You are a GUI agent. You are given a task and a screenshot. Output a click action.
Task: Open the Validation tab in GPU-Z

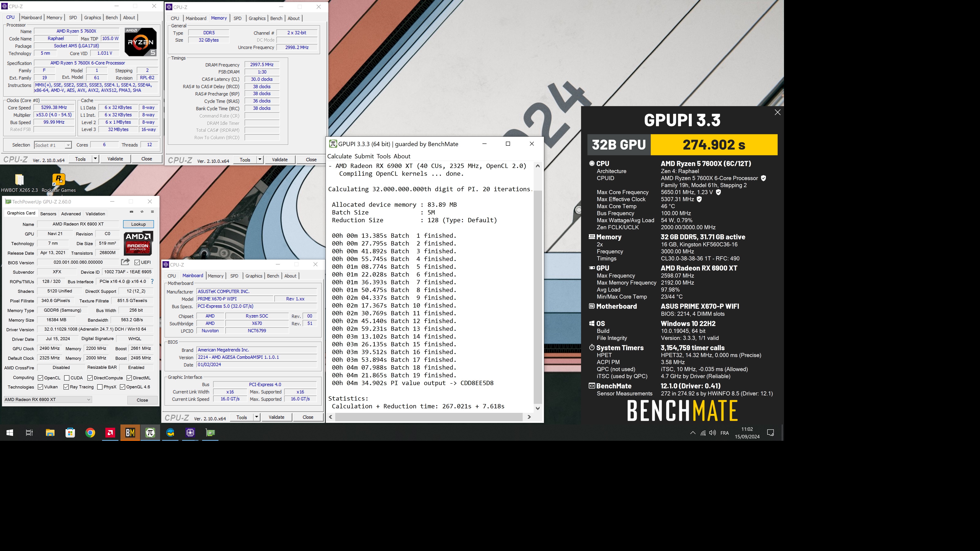(x=96, y=214)
